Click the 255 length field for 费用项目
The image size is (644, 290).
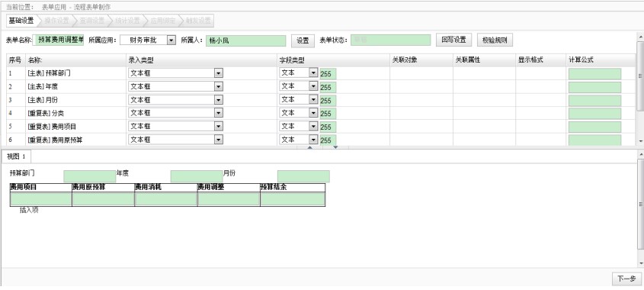click(328, 127)
